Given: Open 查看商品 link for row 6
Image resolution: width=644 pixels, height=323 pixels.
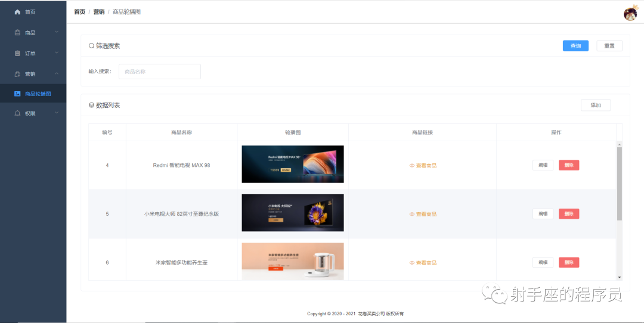Looking at the screenshot, I should tap(423, 263).
